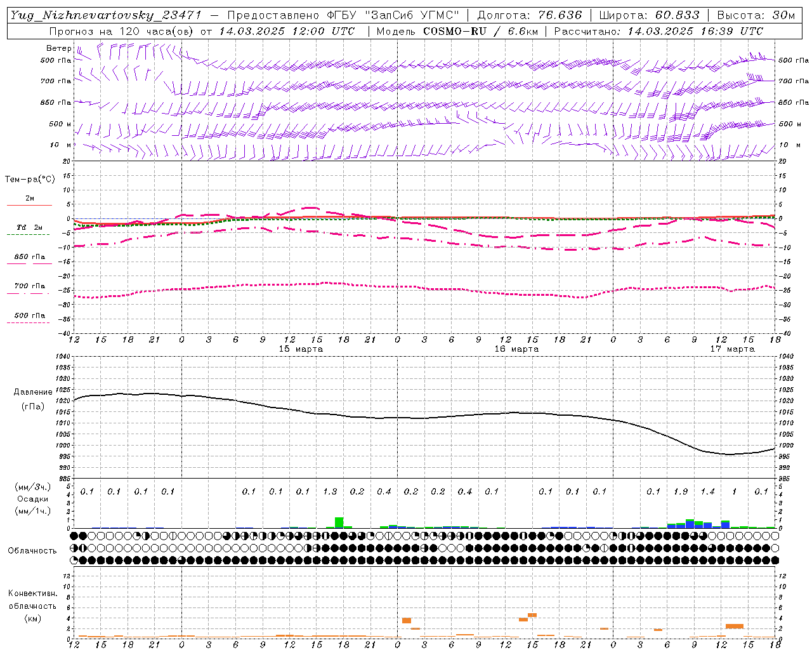
Task: Click the 'Высота: 30м' header field
Action: tap(756, 15)
